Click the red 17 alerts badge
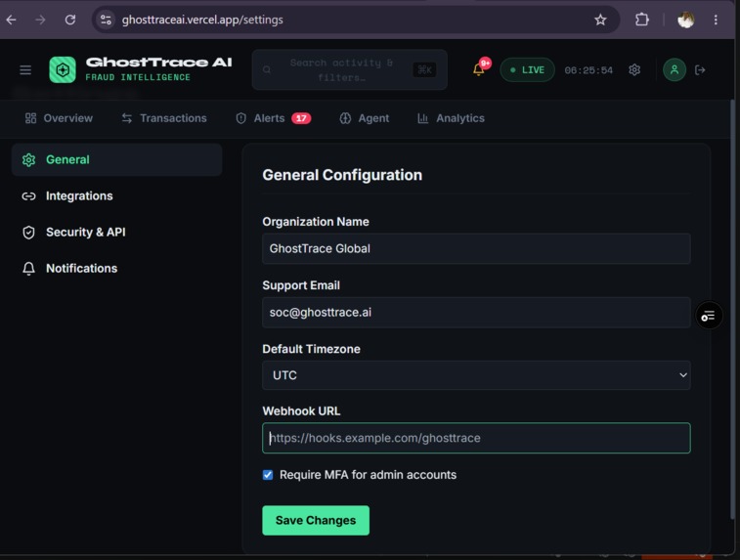 [x=301, y=118]
